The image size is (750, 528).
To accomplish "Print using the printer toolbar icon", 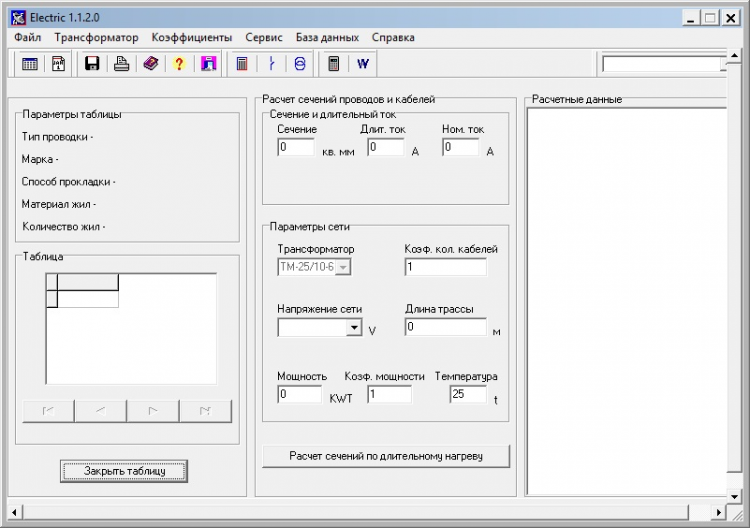I will pos(121,64).
